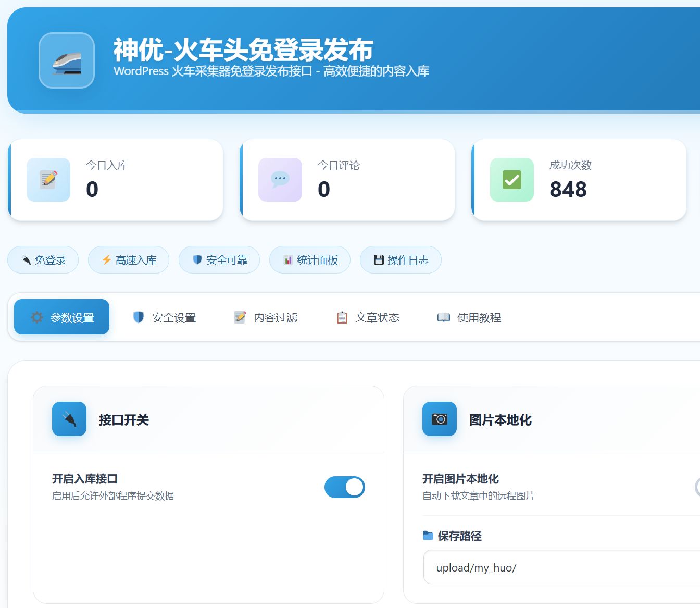Click the train logo icon in header
This screenshot has width=700, height=608.
[67, 60]
